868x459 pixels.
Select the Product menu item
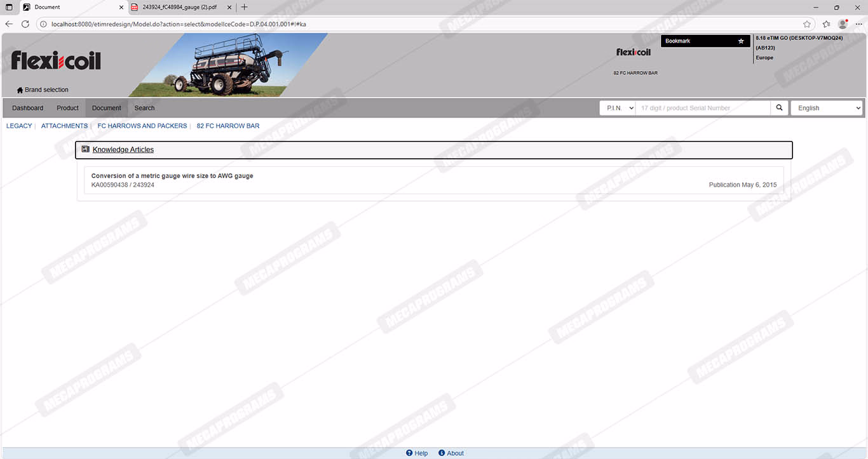[x=67, y=108]
